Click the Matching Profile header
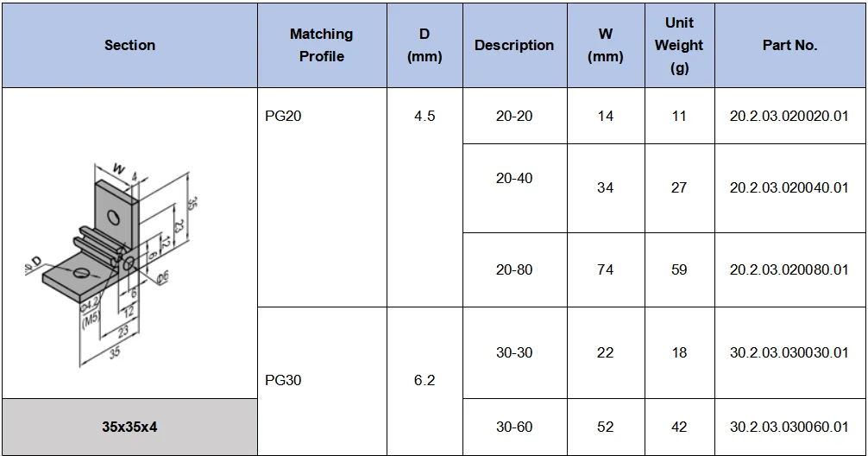868x456 pixels. pyautogui.click(x=321, y=45)
